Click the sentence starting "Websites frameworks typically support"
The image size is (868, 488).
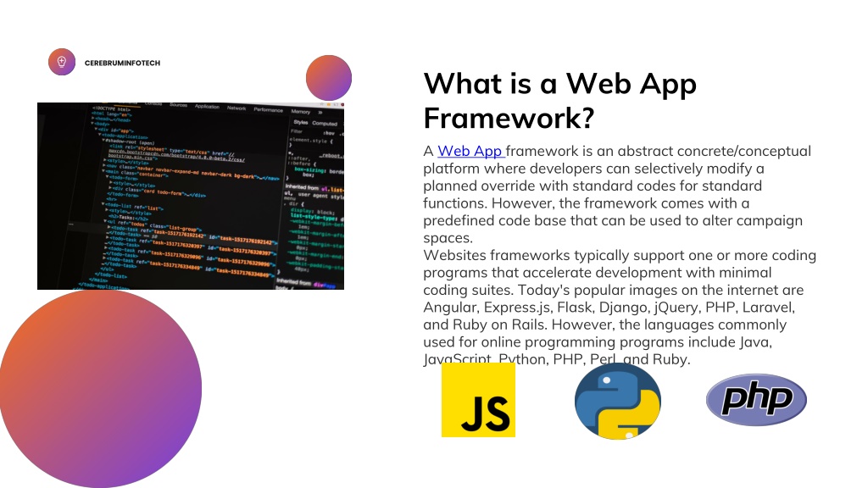[x=620, y=272]
